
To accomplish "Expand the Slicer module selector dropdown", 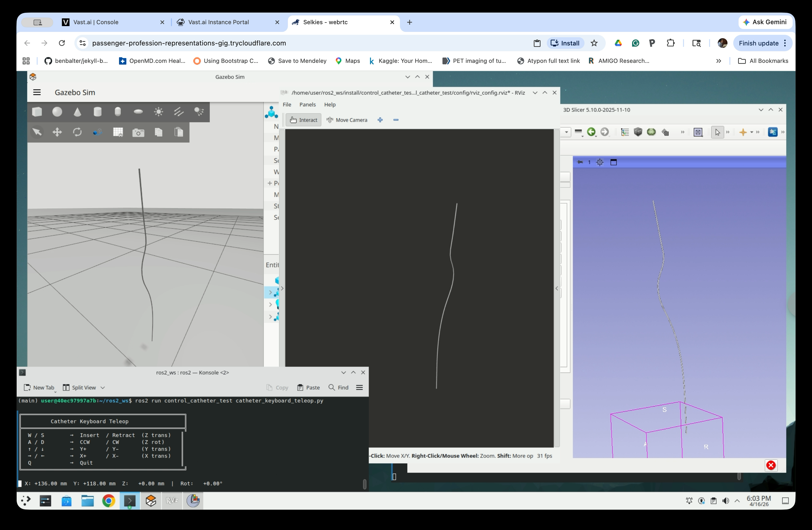I will point(566,132).
